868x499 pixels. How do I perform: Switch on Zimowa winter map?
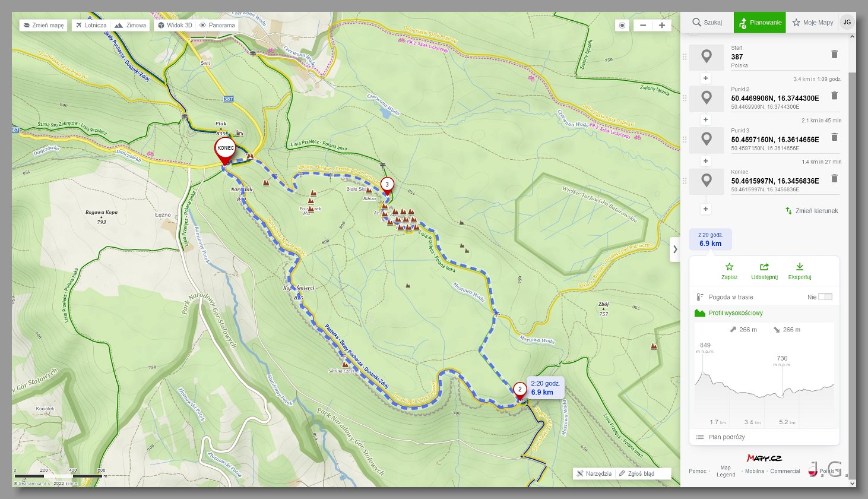130,25
